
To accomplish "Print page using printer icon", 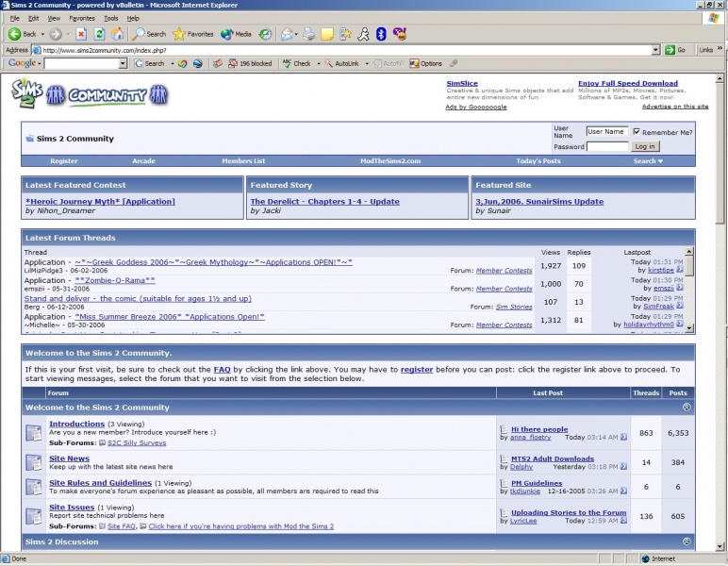I will click(308, 34).
